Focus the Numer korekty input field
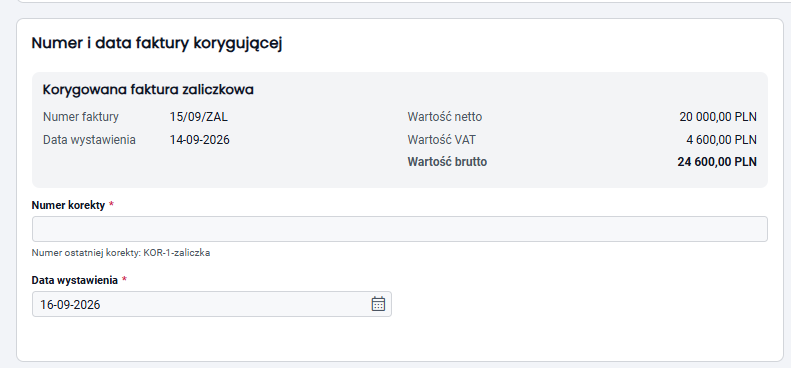Image resolution: width=791 pixels, height=368 pixels. (400, 229)
